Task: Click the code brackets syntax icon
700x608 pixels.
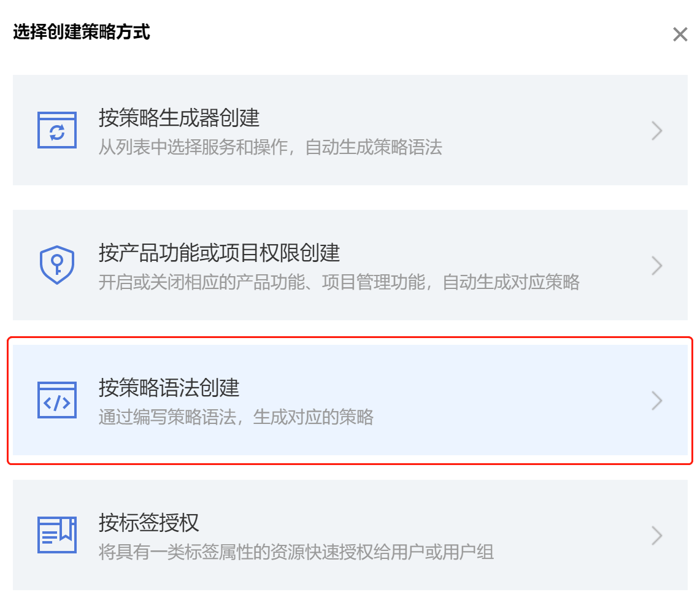Action: 57,400
